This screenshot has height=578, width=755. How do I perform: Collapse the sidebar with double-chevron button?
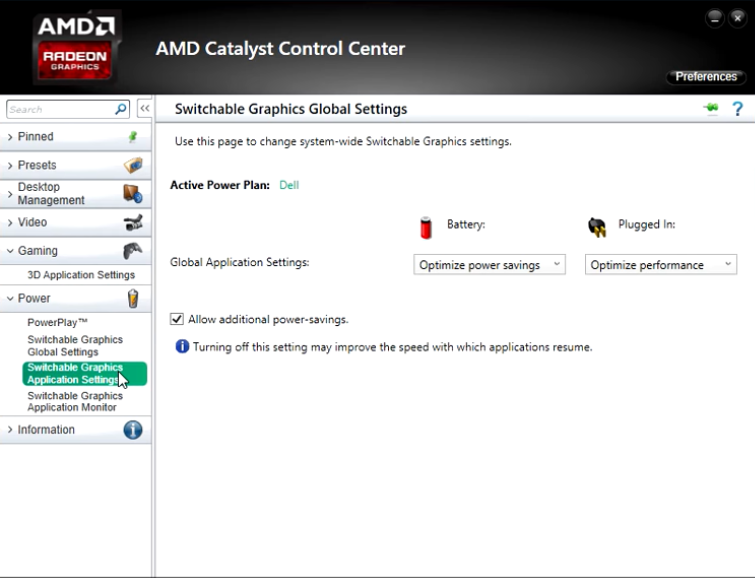144,109
